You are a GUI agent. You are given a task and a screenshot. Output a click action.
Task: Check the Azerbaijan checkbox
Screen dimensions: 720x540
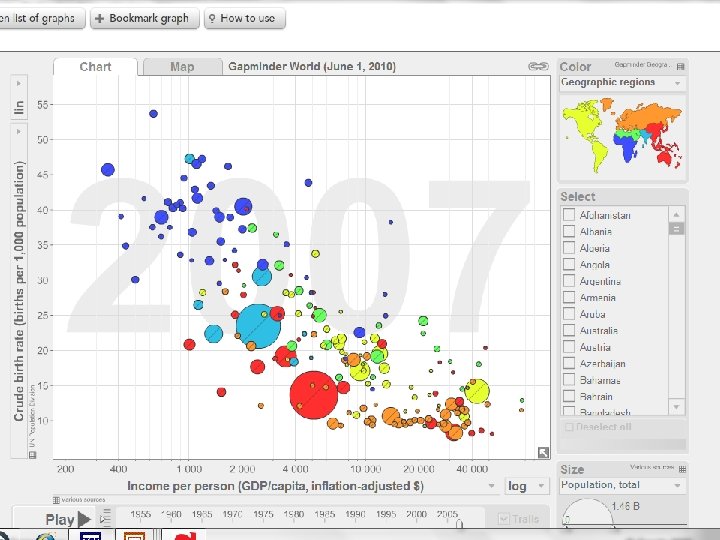(x=569, y=363)
